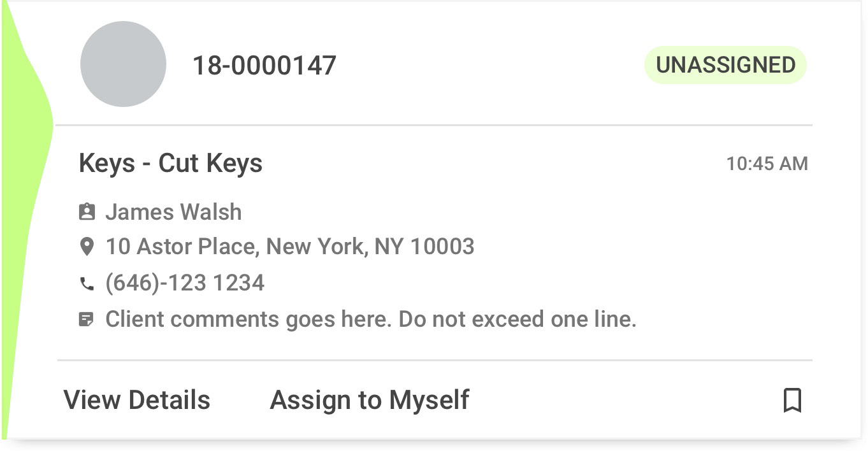
Task: Click the contact badge icon by James Walsh
Action: coord(87,211)
